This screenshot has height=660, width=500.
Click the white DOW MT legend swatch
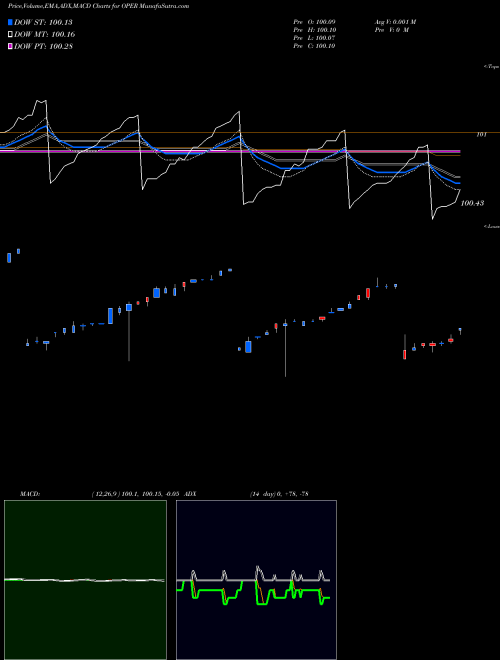click(10, 34)
